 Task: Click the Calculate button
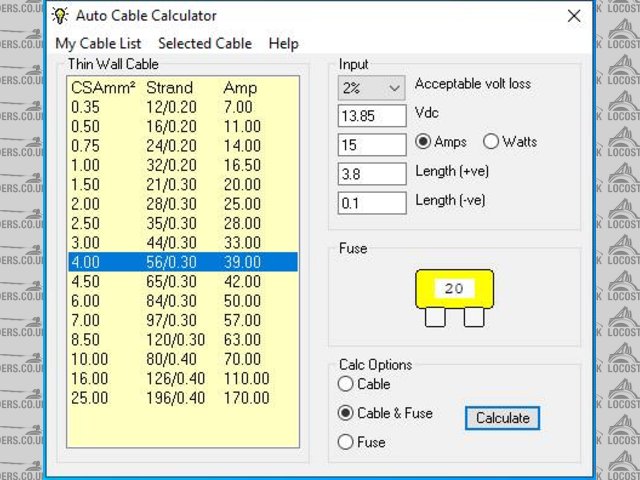pos(502,418)
